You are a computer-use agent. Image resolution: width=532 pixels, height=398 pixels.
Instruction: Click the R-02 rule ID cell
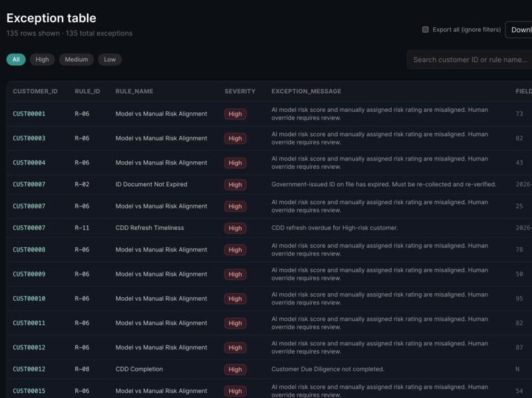(x=82, y=184)
